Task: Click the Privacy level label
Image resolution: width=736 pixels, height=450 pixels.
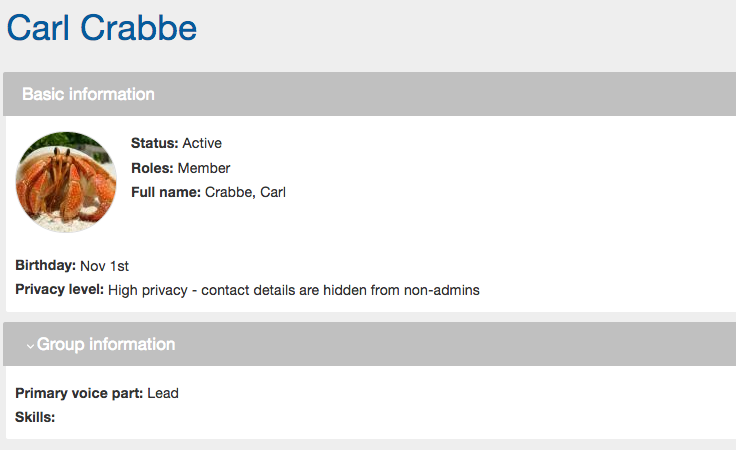Action: tap(60, 290)
